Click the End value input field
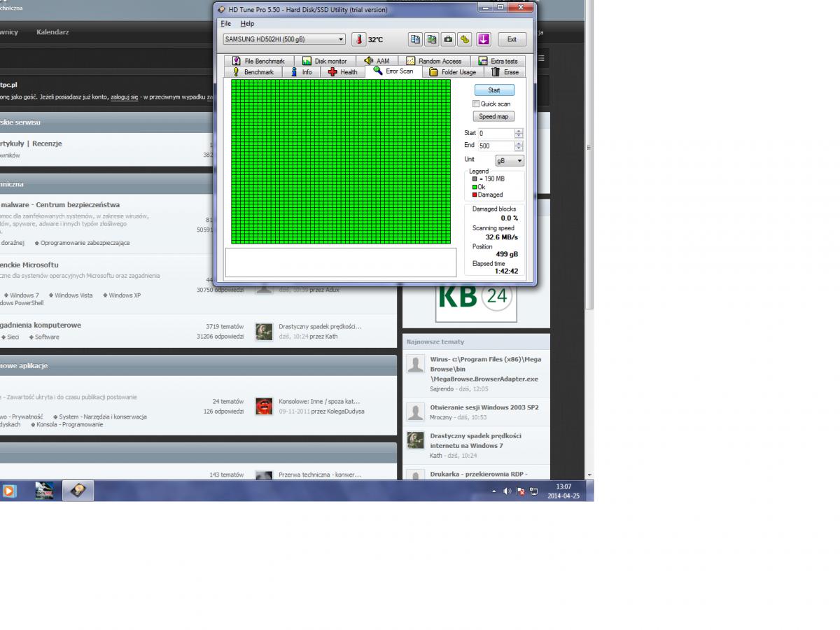 pos(496,146)
